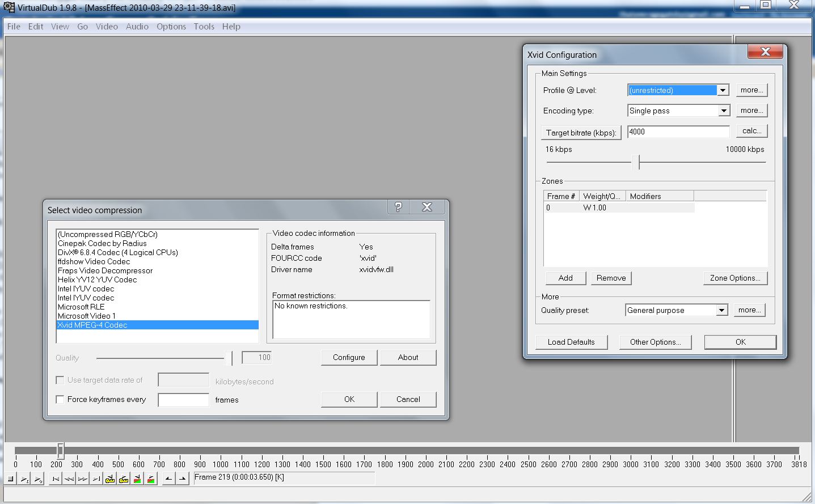
Task: Click more... next to Profile @ Level
Action: [x=752, y=90]
